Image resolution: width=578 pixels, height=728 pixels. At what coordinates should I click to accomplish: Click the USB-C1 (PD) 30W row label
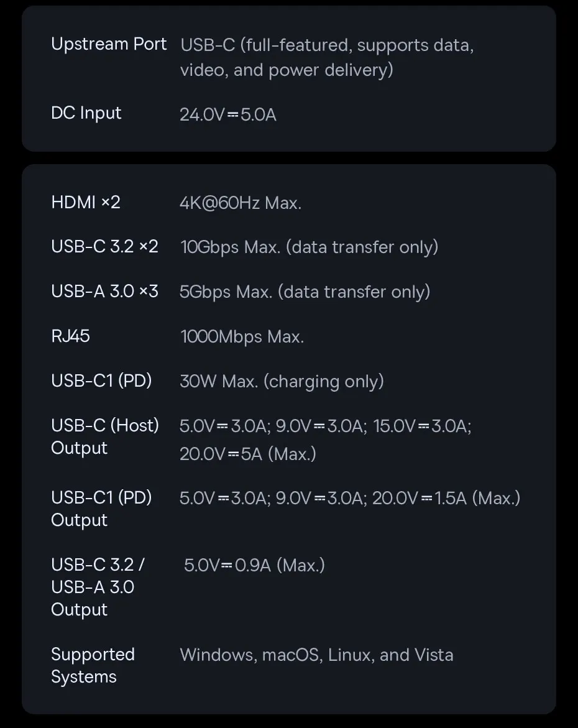[101, 381]
